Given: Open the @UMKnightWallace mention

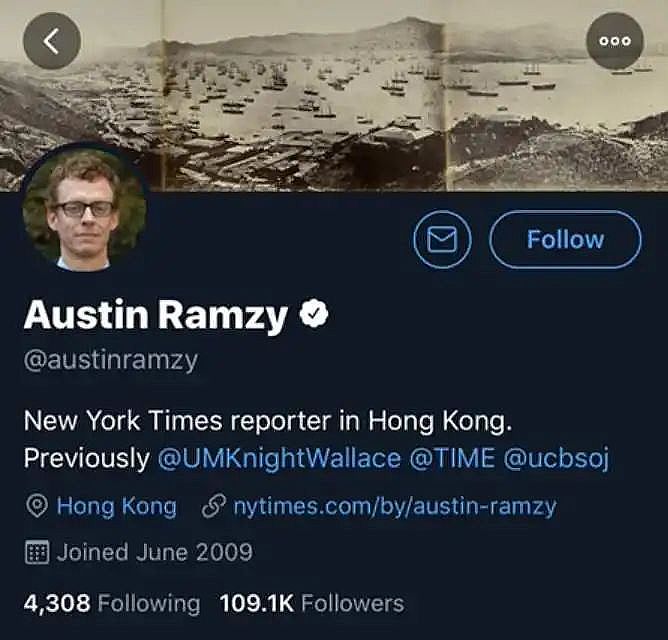Looking at the screenshot, I should click(x=279, y=459).
